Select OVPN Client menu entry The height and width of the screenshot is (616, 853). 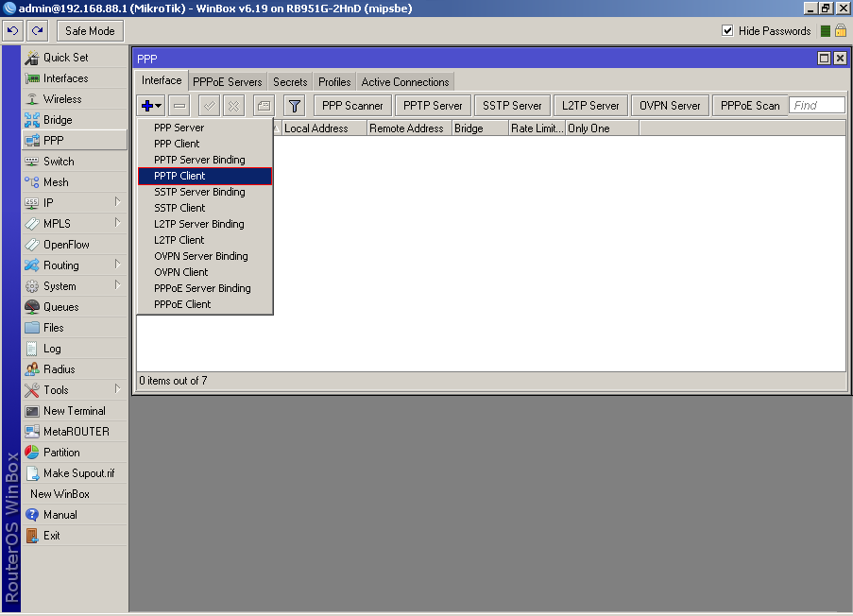[205, 272]
